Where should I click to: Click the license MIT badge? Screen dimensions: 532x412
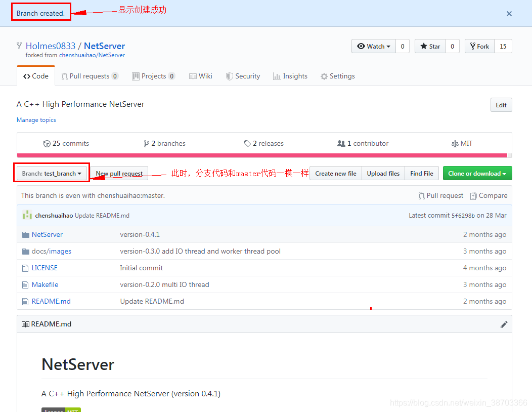61,410
